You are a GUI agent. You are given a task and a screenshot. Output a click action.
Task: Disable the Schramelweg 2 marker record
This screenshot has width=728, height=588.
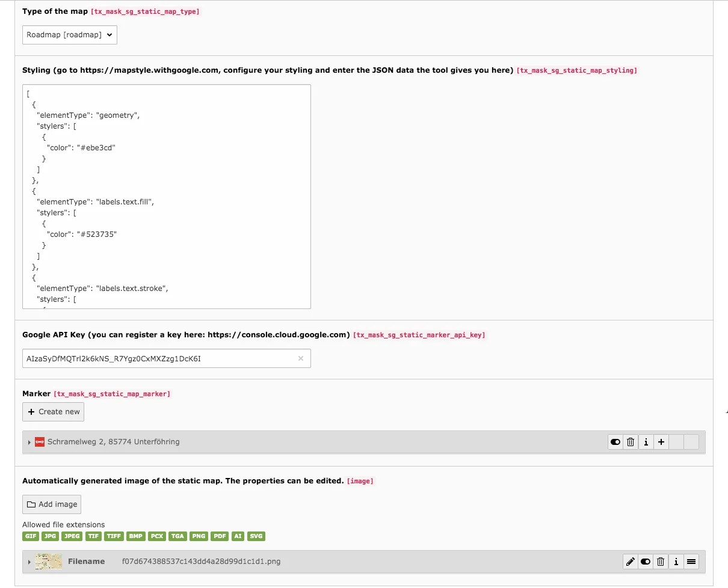(615, 442)
